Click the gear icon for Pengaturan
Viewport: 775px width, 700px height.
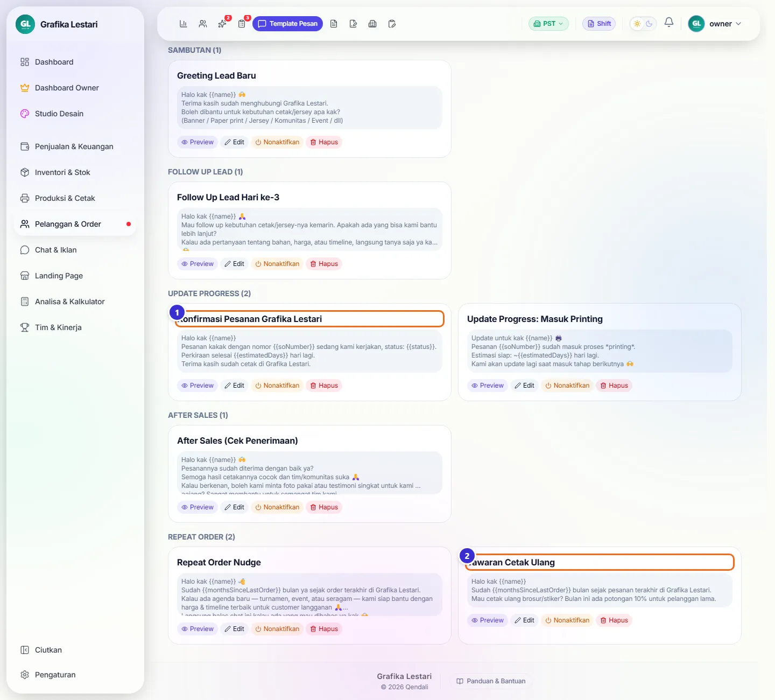pyautogui.click(x=25, y=675)
